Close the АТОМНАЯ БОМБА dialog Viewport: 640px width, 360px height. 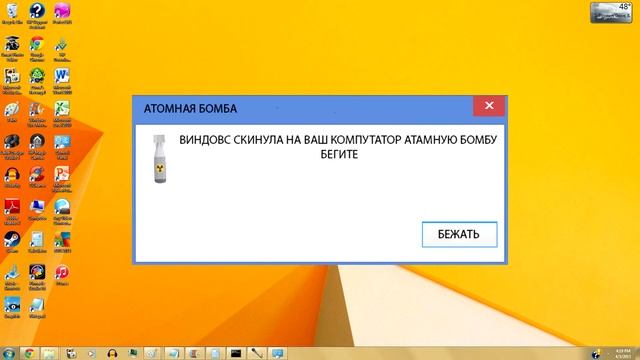click(489, 106)
